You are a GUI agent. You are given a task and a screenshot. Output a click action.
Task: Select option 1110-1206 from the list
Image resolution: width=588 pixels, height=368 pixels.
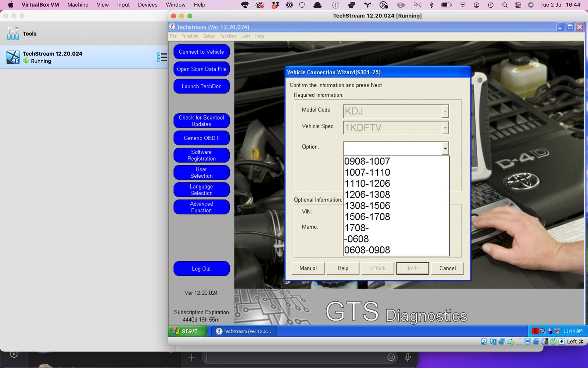coord(396,183)
